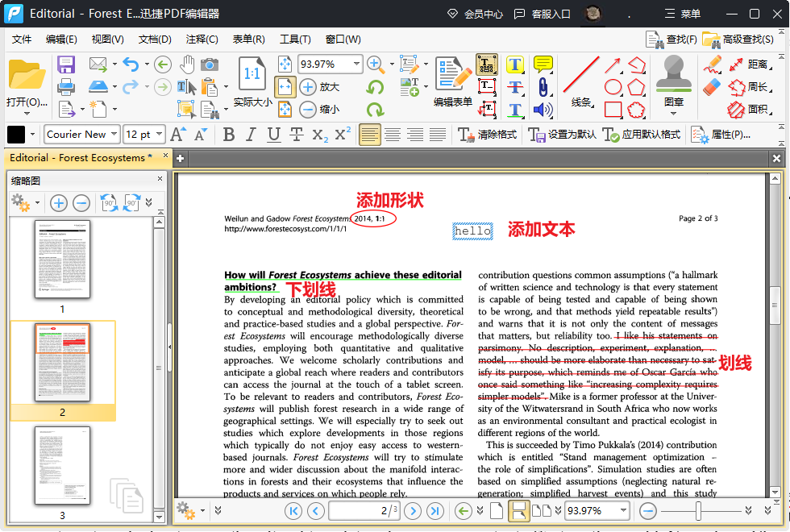Justify text alignment

click(437, 135)
